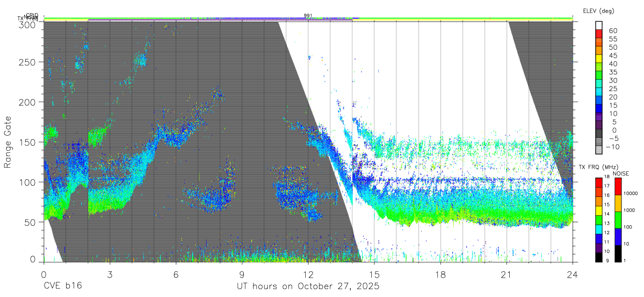Click the 'Range Gate' y-axis label

(8, 142)
